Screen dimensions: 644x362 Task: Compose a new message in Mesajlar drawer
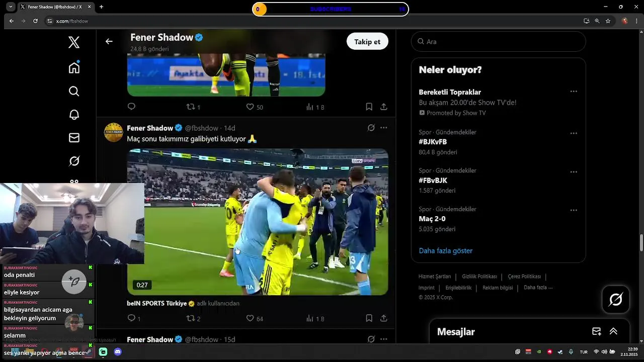pyautogui.click(x=596, y=331)
